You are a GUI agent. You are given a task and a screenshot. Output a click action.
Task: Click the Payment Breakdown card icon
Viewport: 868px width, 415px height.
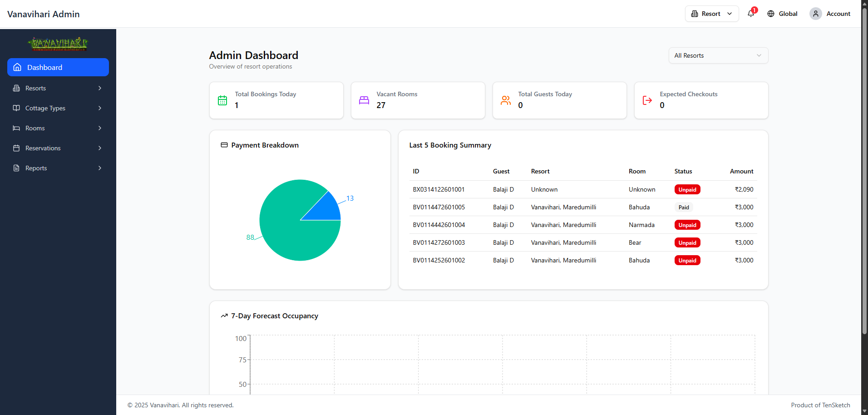point(224,145)
